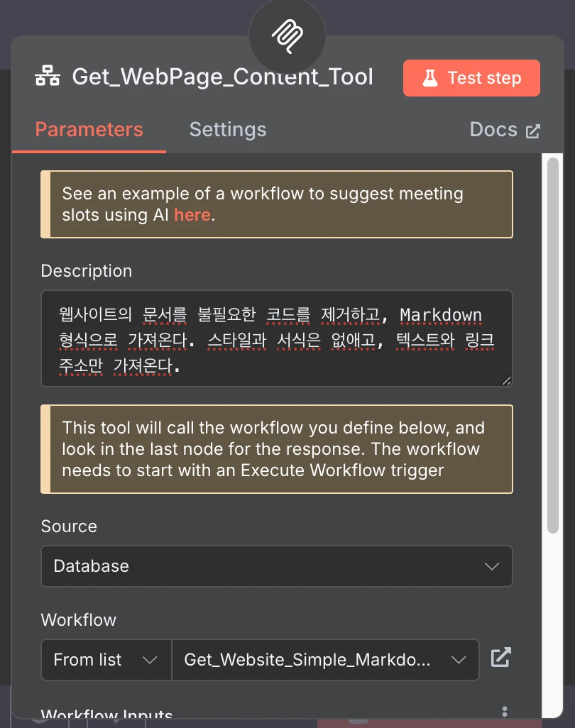Open selected workflow in new window icon
The image size is (575, 728).
click(x=500, y=658)
